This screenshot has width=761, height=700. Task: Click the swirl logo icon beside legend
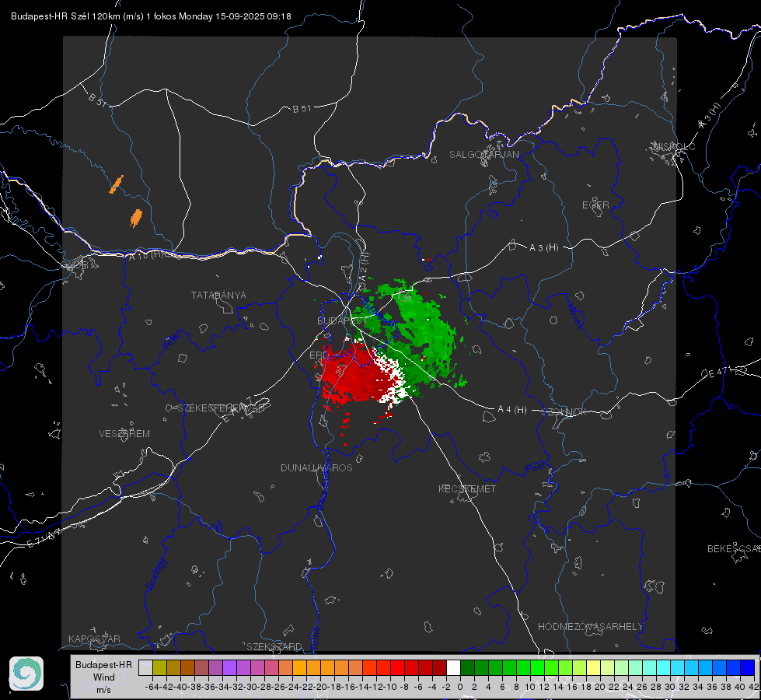pos(26,674)
